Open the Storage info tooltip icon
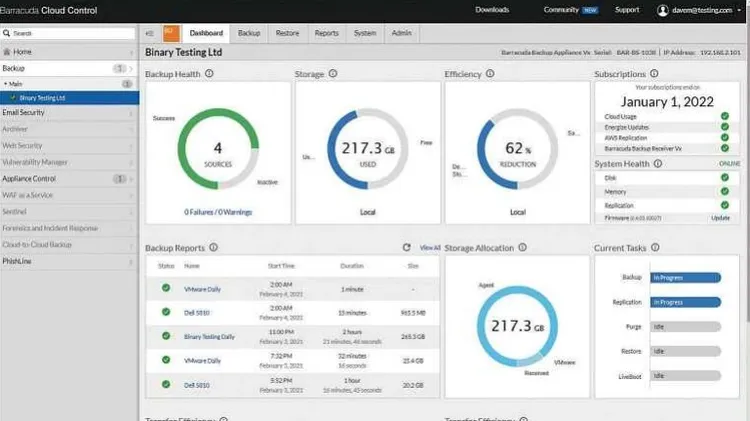Viewport: 750px width, 421px height. tap(333, 75)
